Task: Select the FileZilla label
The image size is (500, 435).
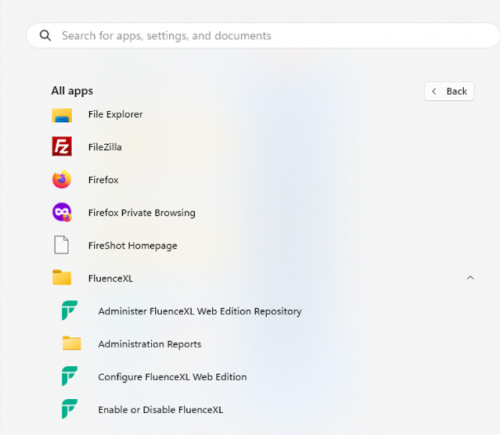Action: pos(105,147)
